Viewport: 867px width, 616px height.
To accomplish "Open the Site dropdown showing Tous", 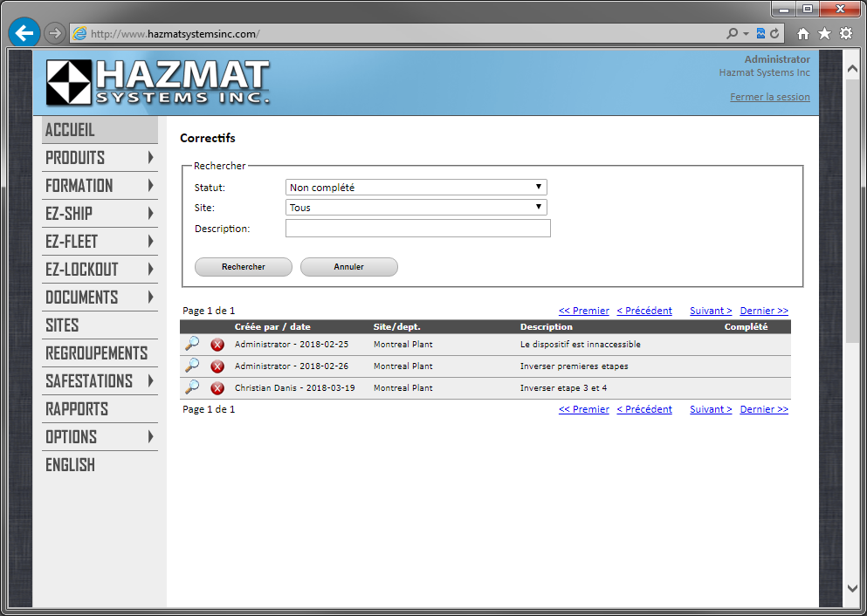I will (416, 207).
